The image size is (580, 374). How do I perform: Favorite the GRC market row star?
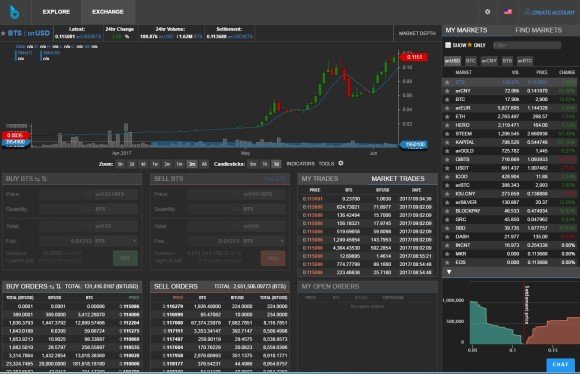tap(447, 219)
